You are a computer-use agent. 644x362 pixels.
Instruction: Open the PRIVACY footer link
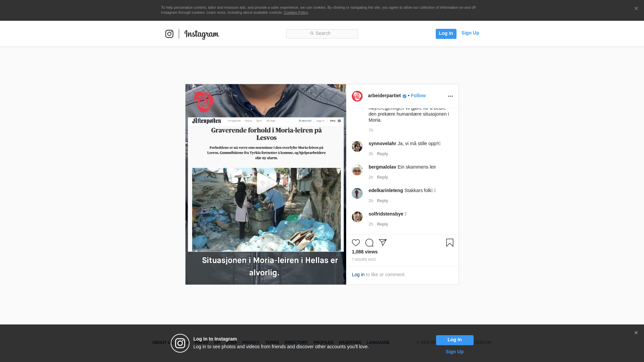(x=251, y=343)
